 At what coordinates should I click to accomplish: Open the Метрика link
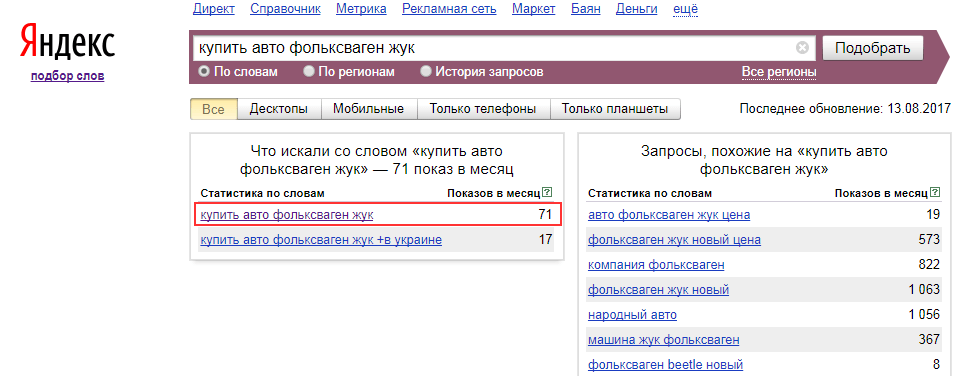361,9
